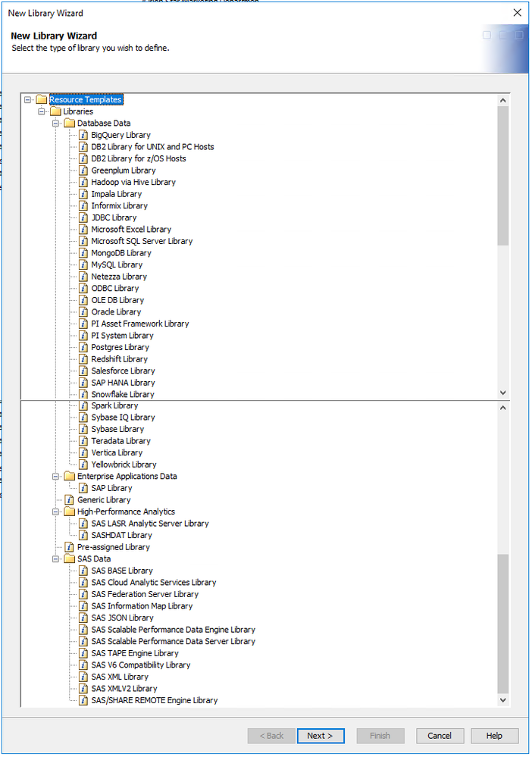The height and width of the screenshot is (757, 532).
Task: Click the Teradata Library template icon
Action: coord(83,441)
